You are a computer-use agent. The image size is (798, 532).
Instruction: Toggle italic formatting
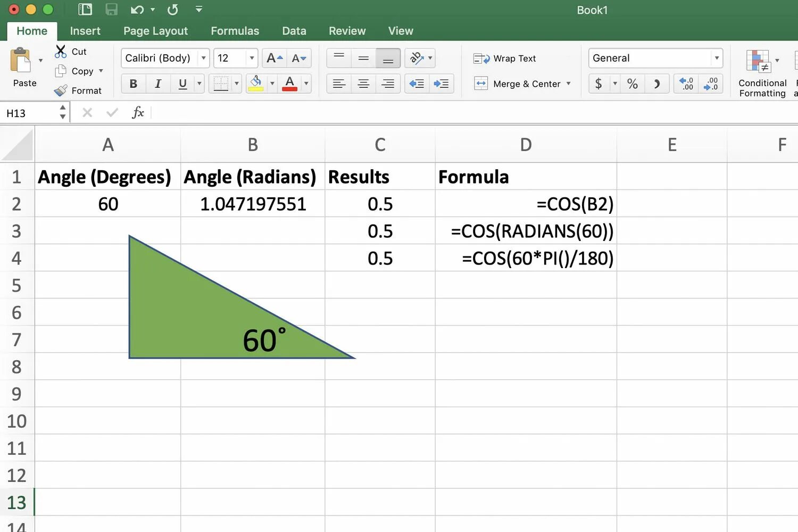[158, 84]
